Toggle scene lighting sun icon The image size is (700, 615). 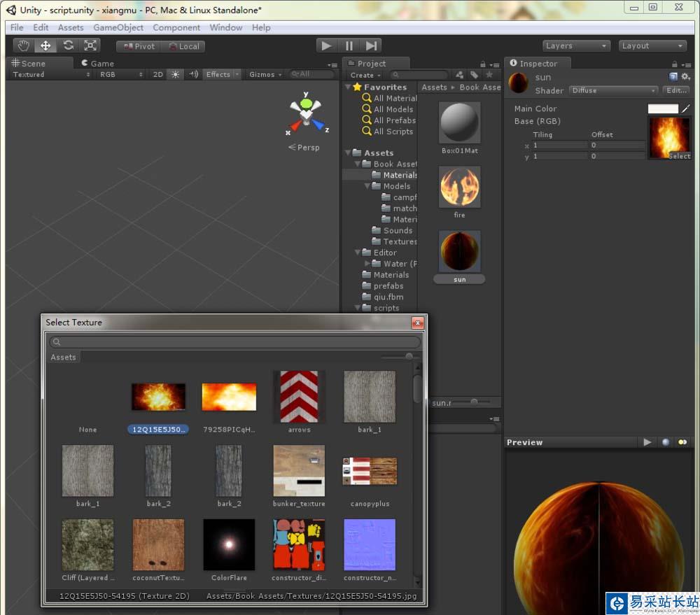pyautogui.click(x=175, y=74)
